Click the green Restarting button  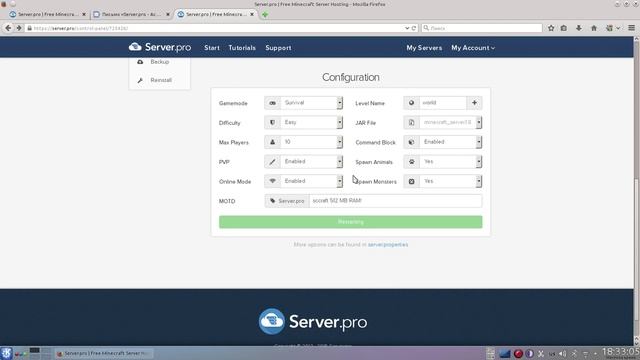[x=351, y=222]
